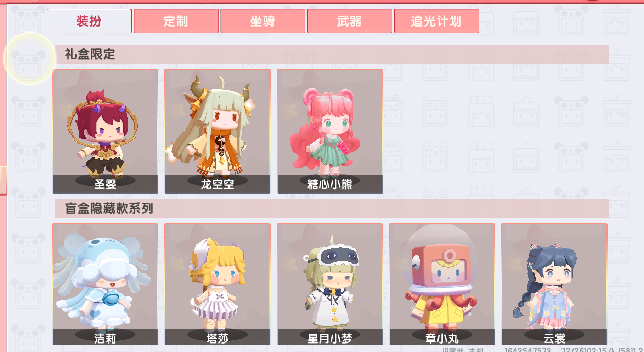
Task: Open the 武器 weapons tab
Action: click(x=350, y=21)
